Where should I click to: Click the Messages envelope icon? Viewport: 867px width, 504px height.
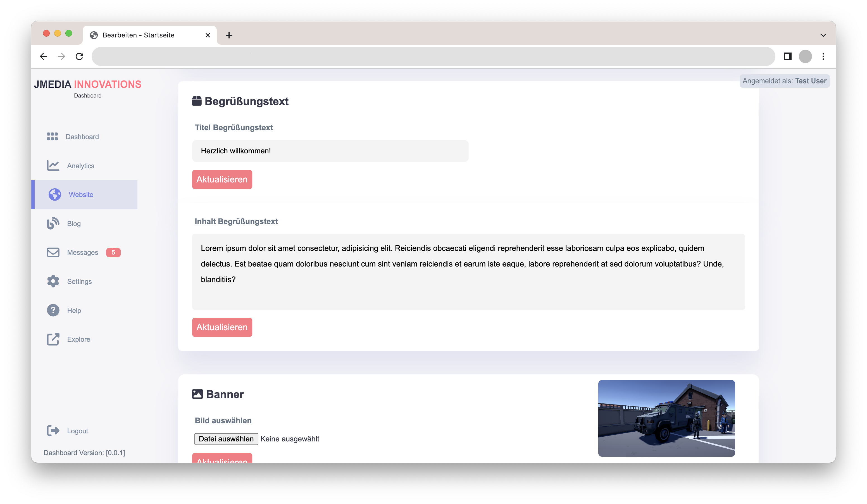(x=53, y=252)
